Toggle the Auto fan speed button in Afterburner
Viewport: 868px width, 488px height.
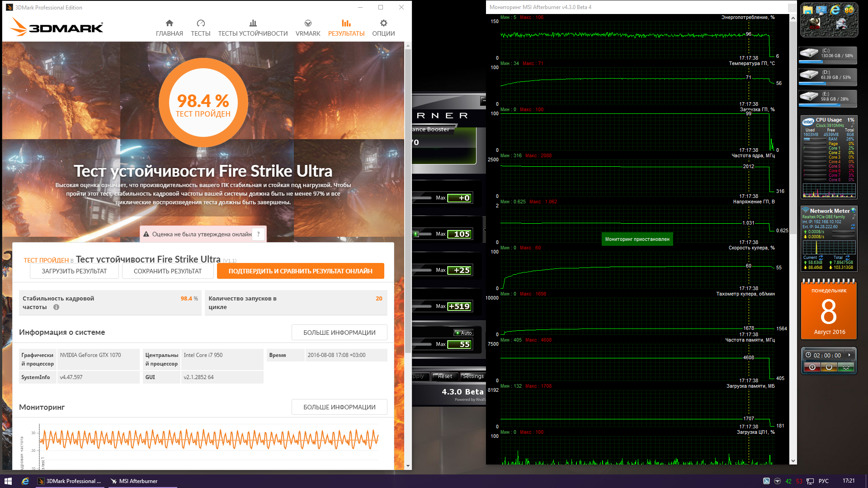coord(463,333)
